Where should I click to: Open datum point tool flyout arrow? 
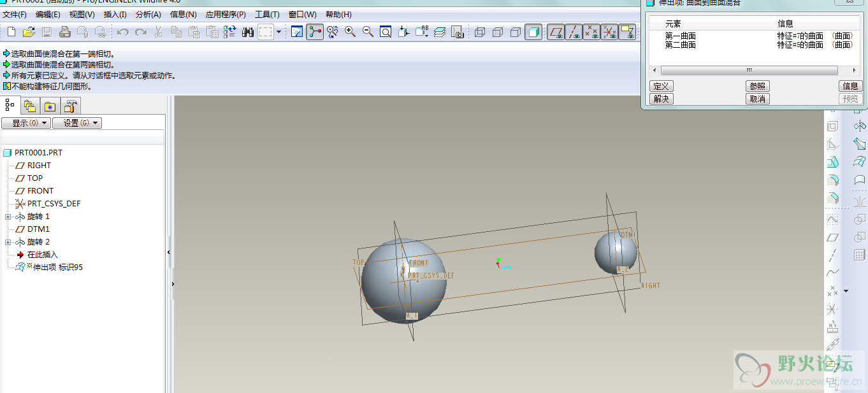point(846,291)
